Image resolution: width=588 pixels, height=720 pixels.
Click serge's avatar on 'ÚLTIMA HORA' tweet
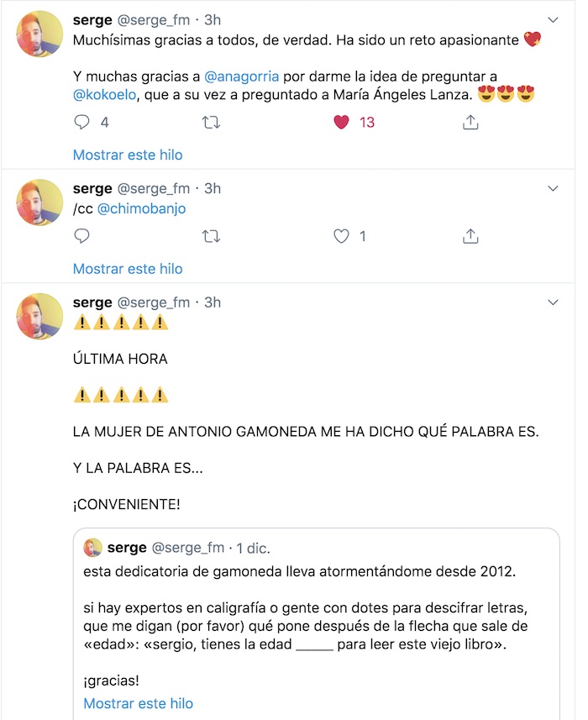[40, 317]
